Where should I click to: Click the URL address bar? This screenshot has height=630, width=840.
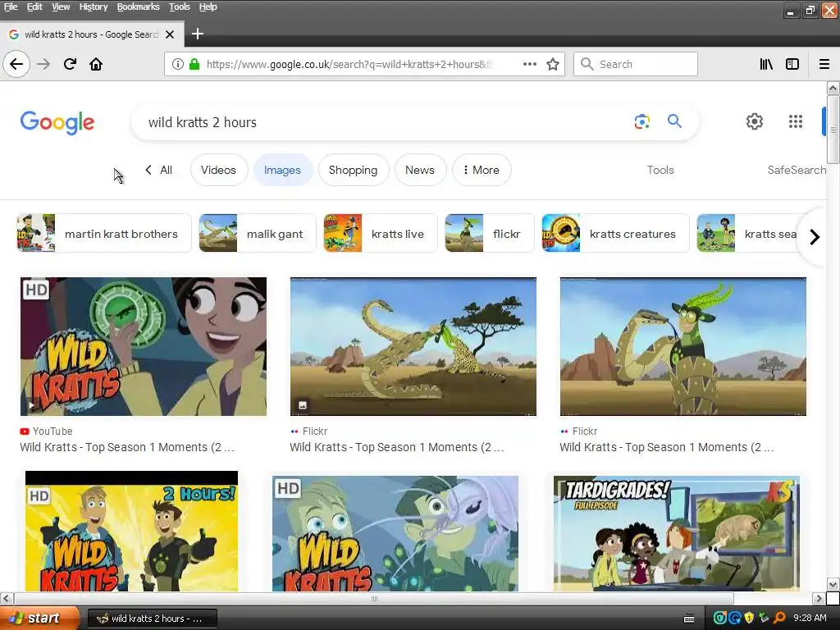[348, 64]
